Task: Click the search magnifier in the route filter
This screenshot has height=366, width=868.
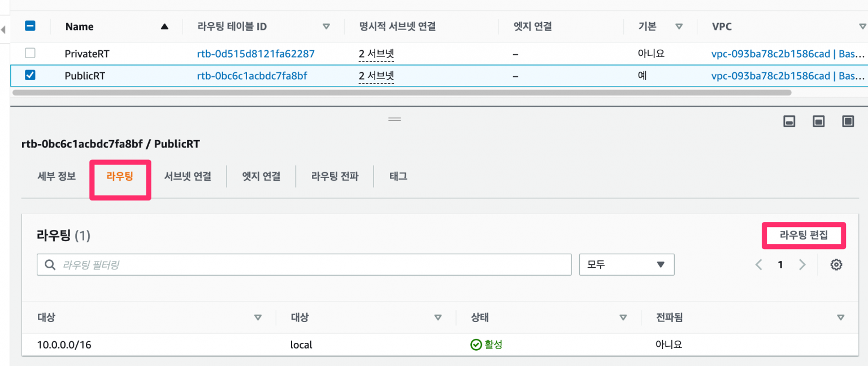Action: [x=50, y=264]
